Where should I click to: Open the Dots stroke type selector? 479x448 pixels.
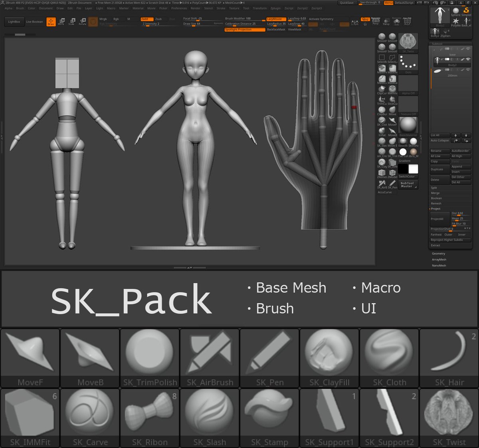click(x=408, y=64)
